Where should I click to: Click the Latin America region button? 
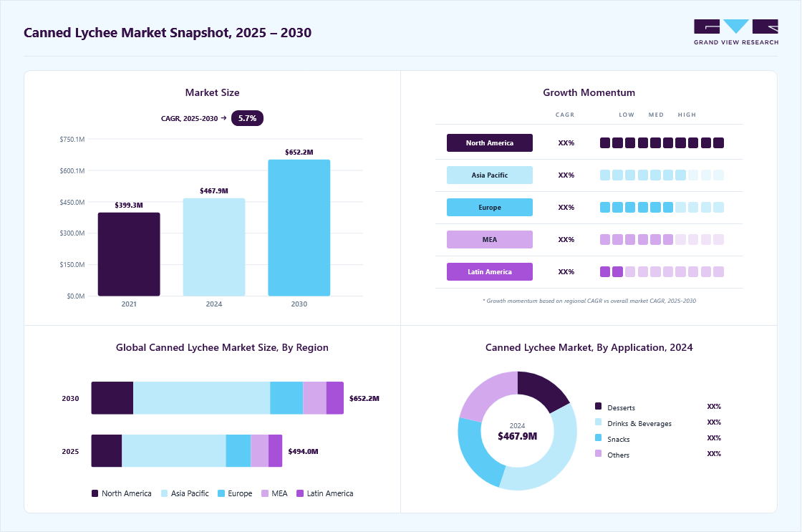click(x=490, y=271)
